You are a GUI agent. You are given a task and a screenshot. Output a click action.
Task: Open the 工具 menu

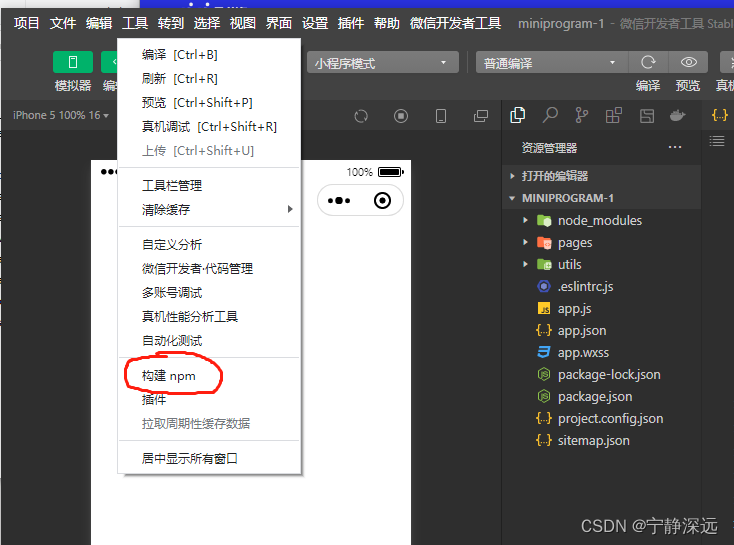pos(135,23)
